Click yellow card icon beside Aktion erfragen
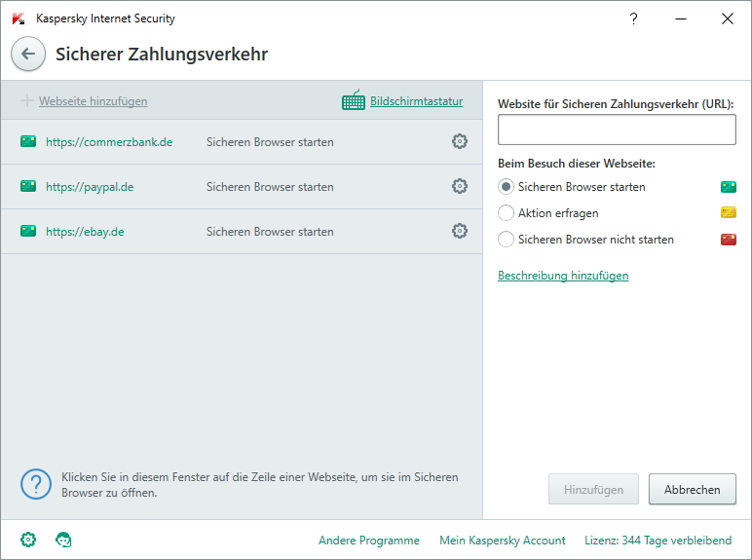This screenshot has width=752, height=560. (729, 212)
